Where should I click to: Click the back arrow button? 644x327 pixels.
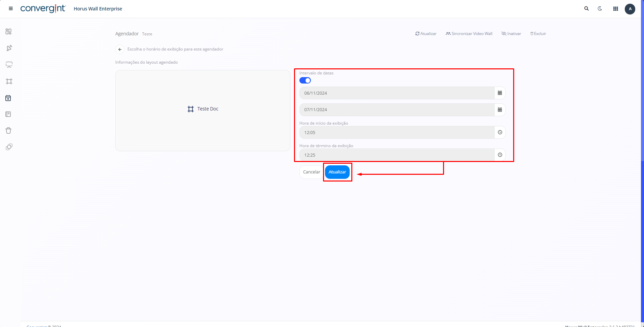point(120,50)
